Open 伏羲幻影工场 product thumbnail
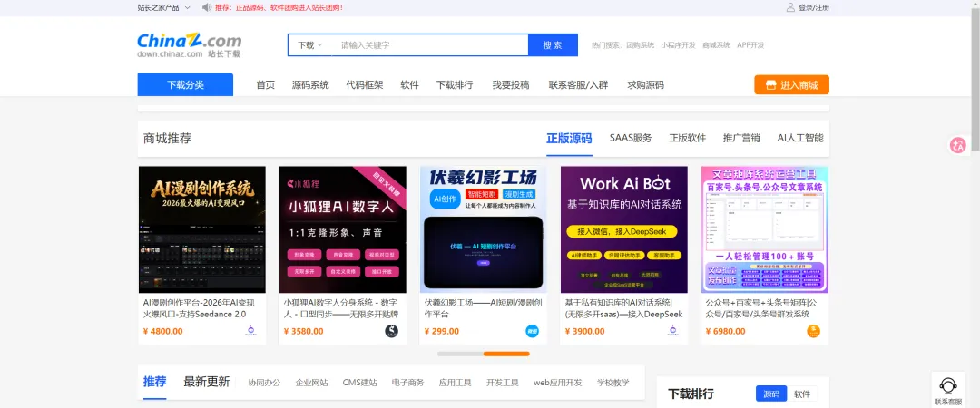Viewport: 980px width, 408px height. (483, 229)
